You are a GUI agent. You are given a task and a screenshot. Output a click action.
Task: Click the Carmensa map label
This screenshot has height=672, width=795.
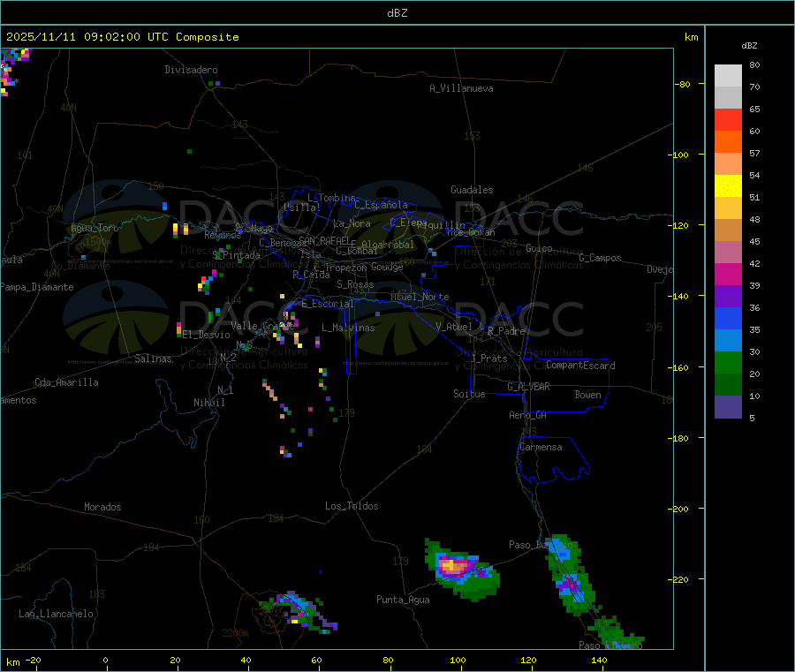click(x=541, y=447)
